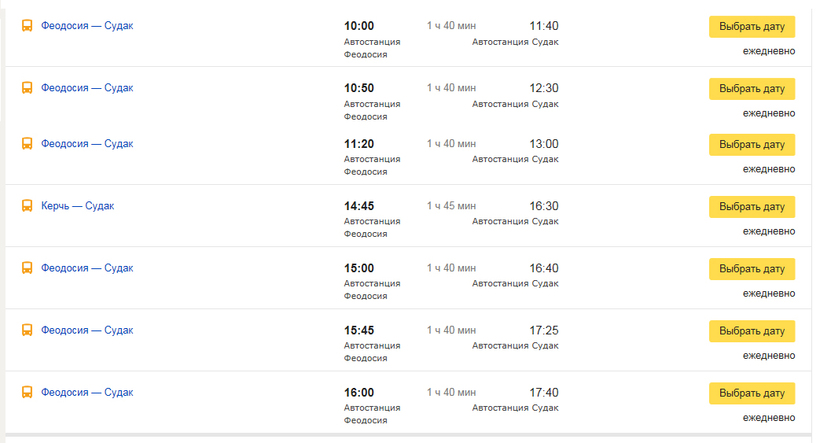
Task: Click the bus icon for the 16:00 departure
Action: coord(27,392)
